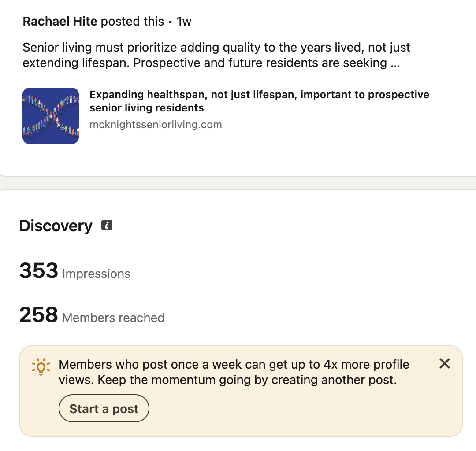Click the "posted this" label
The width and height of the screenshot is (476, 451).
coord(132,21)
